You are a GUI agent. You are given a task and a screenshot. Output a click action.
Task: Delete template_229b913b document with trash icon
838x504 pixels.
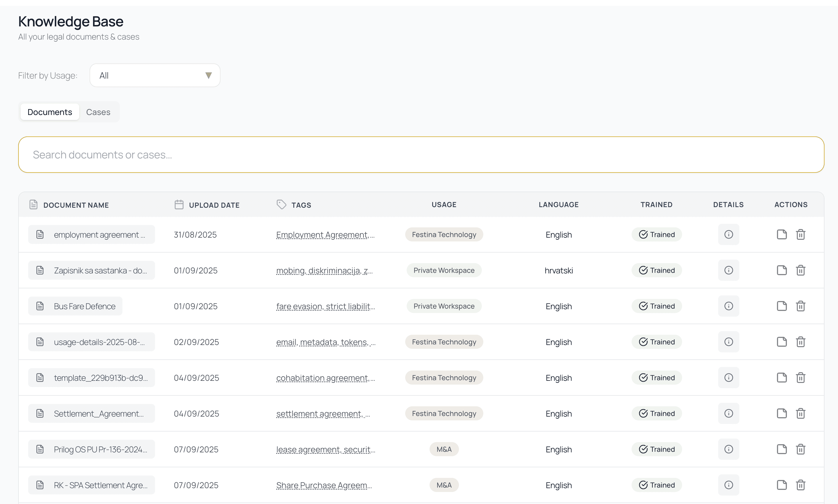800,378
